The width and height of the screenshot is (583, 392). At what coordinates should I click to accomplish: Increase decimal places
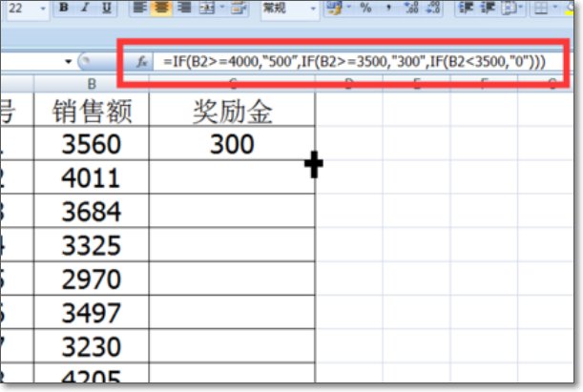[x=411, y=8]
